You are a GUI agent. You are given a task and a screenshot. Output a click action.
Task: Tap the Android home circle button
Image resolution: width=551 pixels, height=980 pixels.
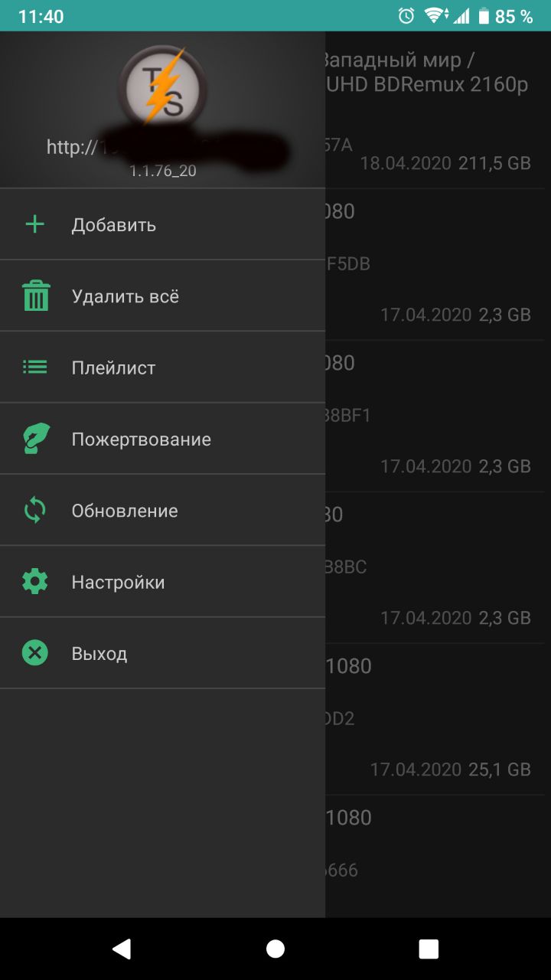[275, 949]
